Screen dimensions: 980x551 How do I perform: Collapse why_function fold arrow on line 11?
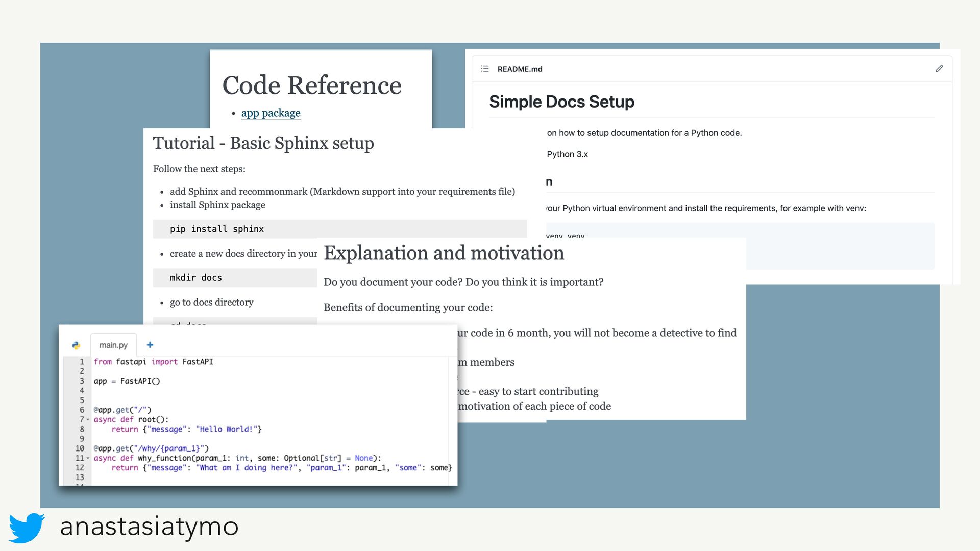(x=88, y=458)
